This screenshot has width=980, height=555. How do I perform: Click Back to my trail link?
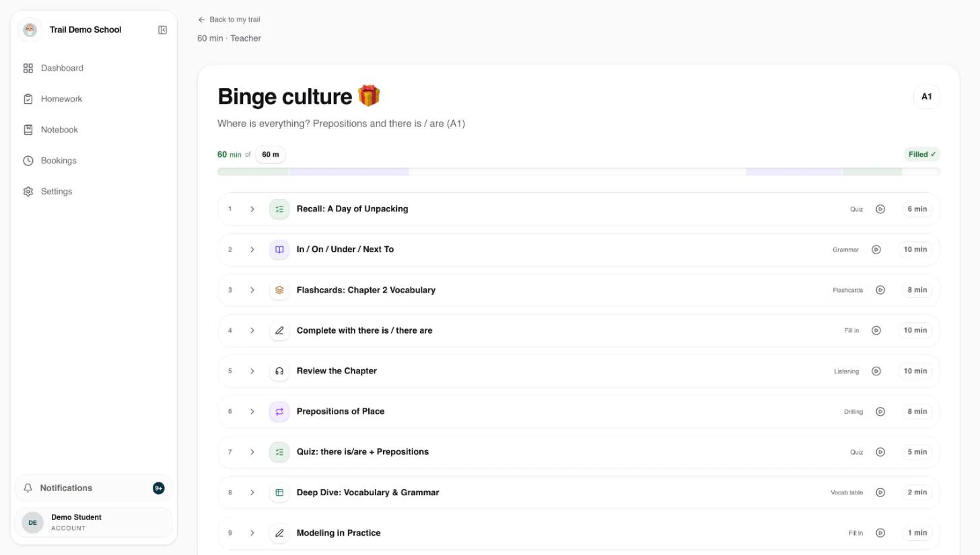pos(229,20)
